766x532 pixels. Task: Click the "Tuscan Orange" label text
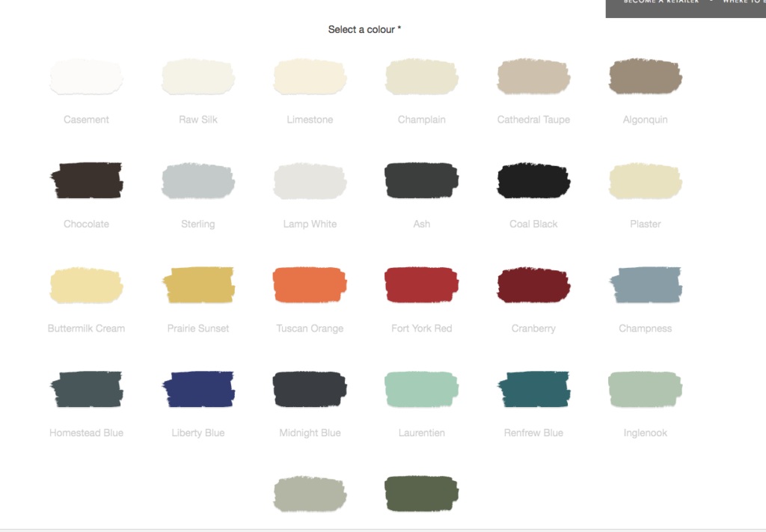(310, 328)
